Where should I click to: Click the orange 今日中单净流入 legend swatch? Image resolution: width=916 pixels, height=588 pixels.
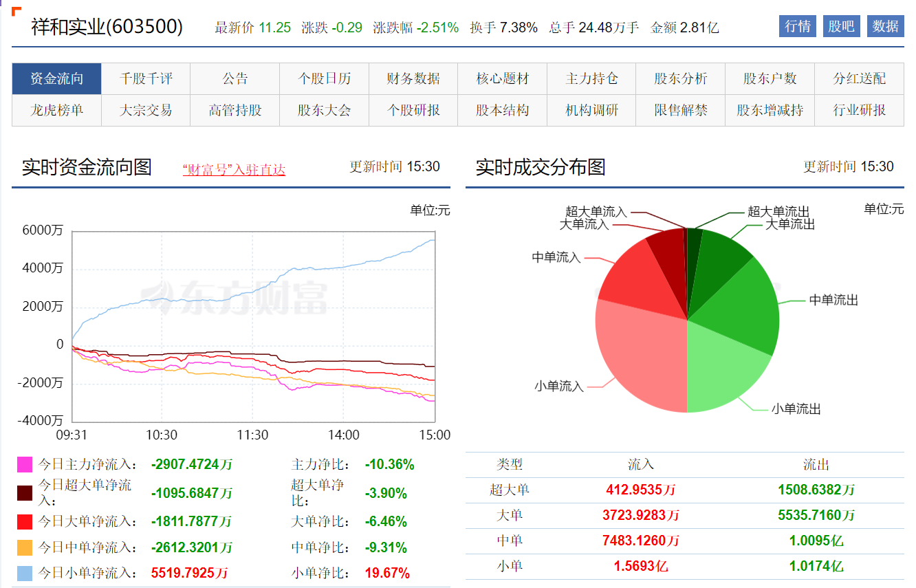click(25, 548)
